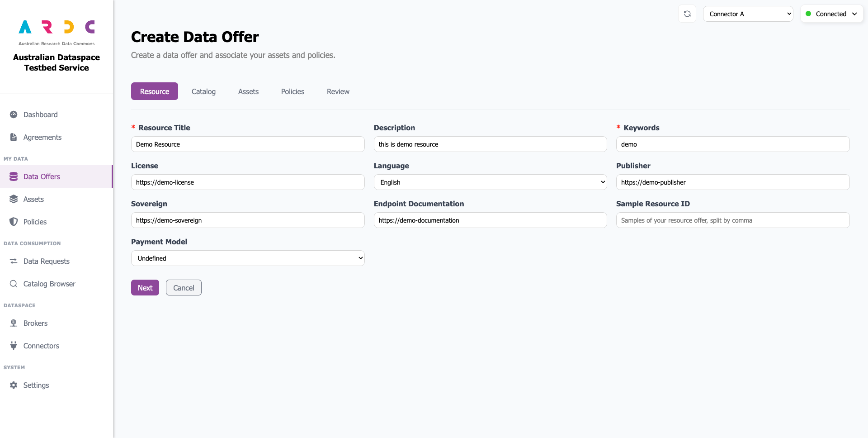Click the Assets layers icon in the sidebar
This screenshot has height=438, width=868.
click(x=14, y=199)
